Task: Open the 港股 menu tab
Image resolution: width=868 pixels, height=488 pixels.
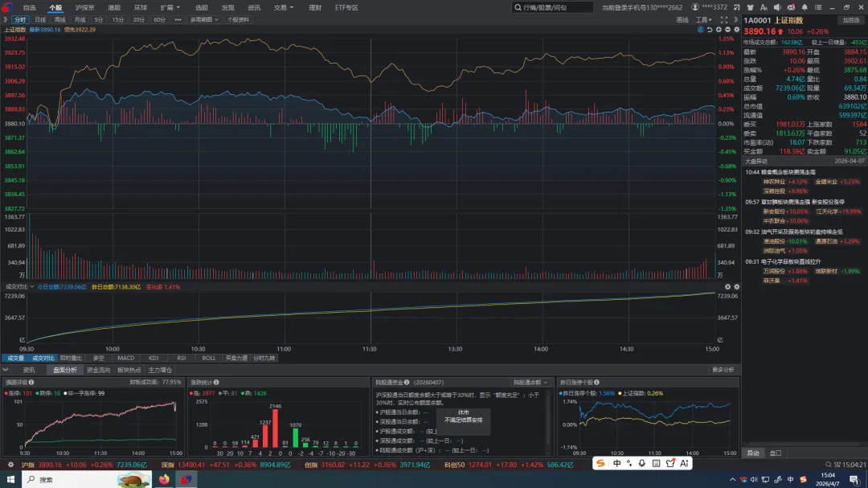Action: coord(114,8)
